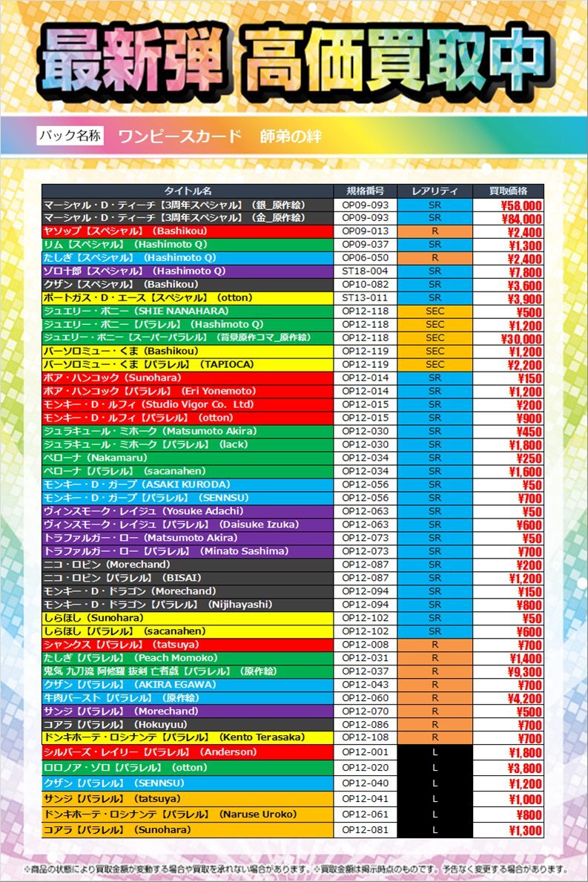The image size is (588, 882).
Task: Click the パック名称 label box
Action: [70, 136]
